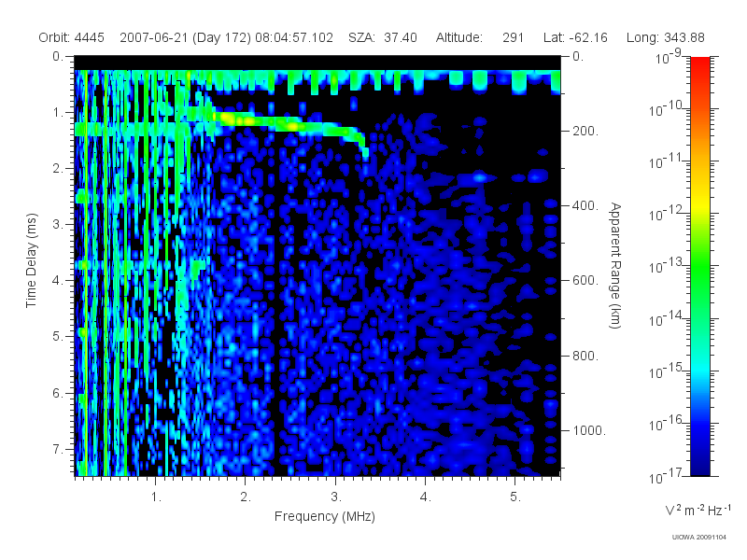Click the "5." tick on Time Delay axis
The width and height of the screenshot is (747, 560).
coord(58,336)
